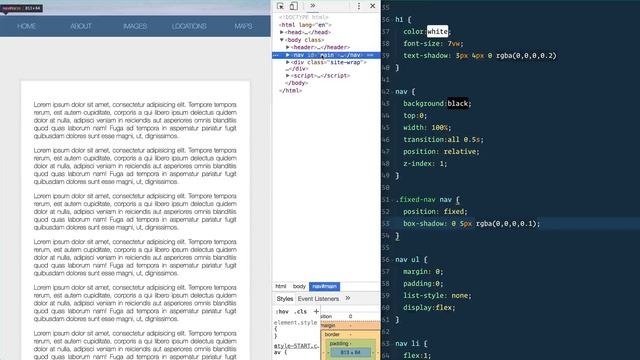
Task: Add a new style rule with plus
Action: (x=316, y=311)
